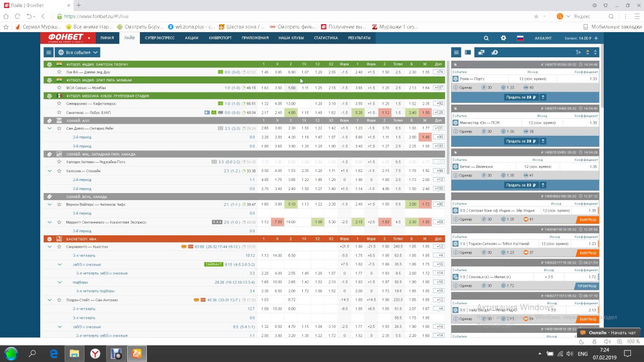Click the browser refresh icon
This screenshot has height=362, width=644.
[18, 16]
